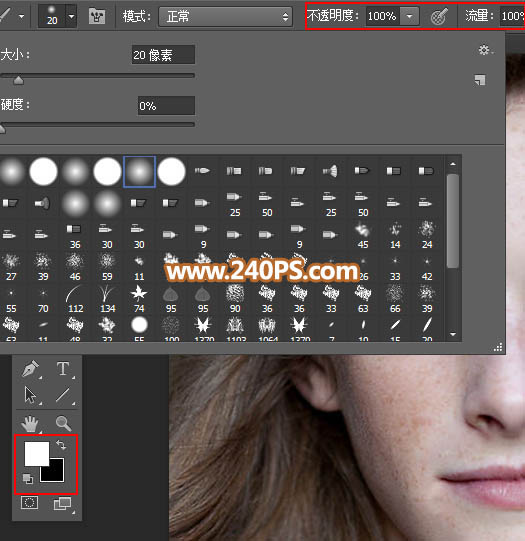Choose the Path Selection arrow tool
Viewport: 525px width, 541px height.
click(30, 395)
